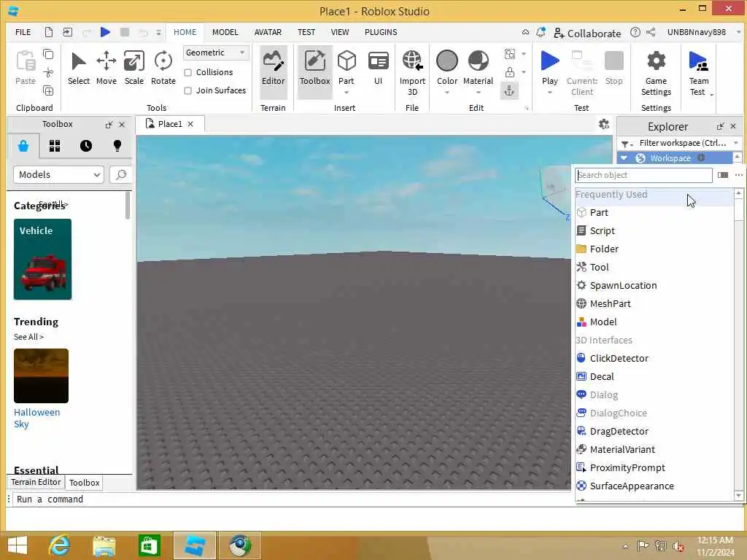Click the Toolbox search magnifier
747x560 pixels.
tap(121, 175)
